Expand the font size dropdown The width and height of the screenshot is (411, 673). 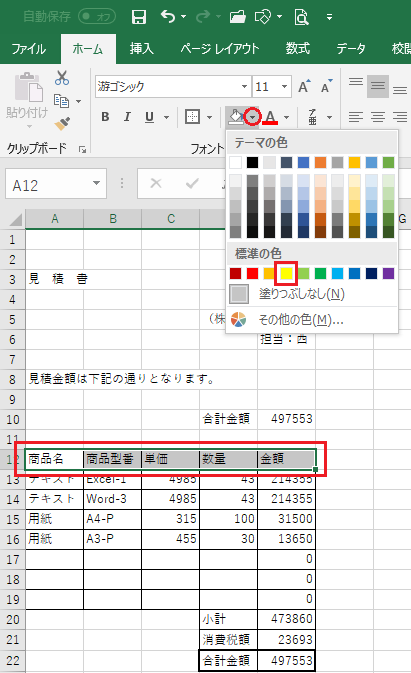284,86
